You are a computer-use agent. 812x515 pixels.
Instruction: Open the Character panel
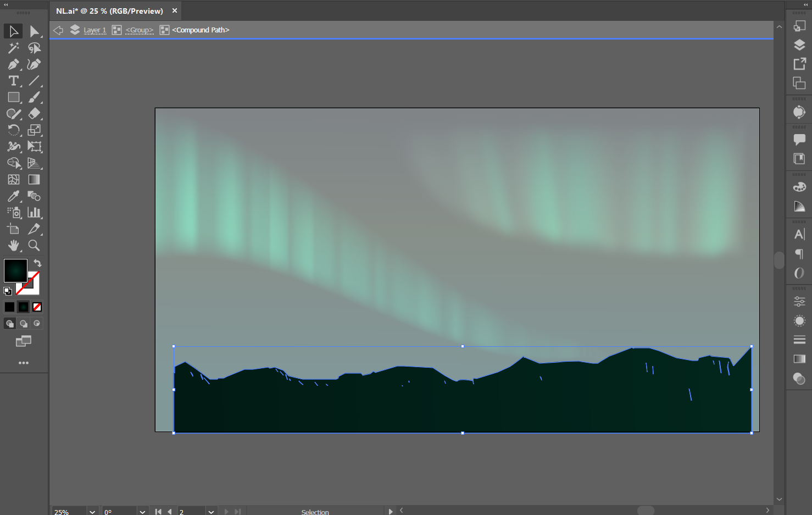pyautogui.click(x=799, y=234)
